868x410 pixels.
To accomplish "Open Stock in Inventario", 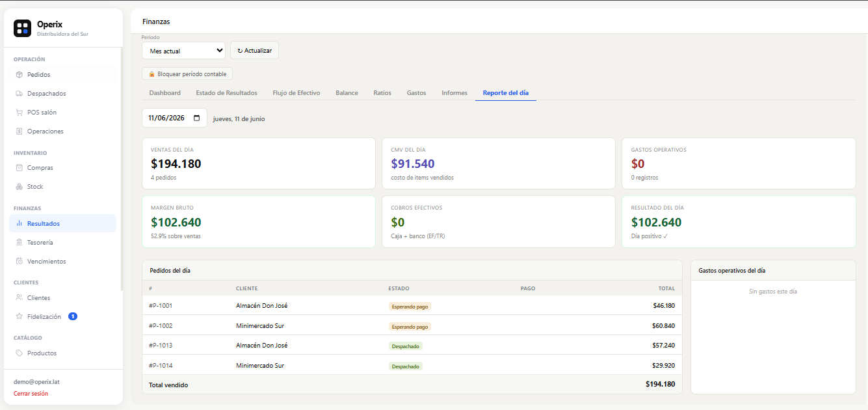I will pos(63,187).
